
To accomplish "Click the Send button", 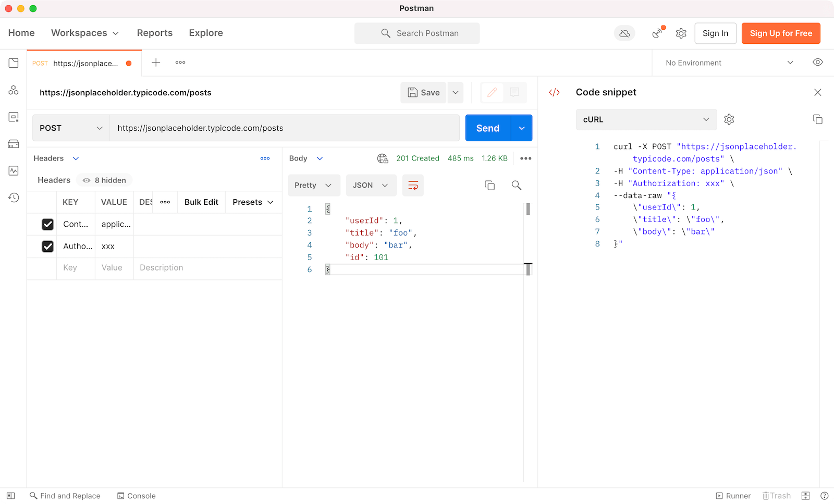I will click(488, 128).
